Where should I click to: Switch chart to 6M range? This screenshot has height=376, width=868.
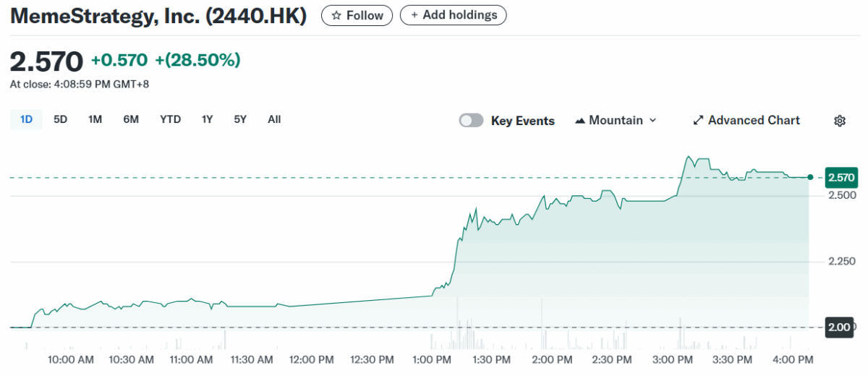[x=131, y=119]
